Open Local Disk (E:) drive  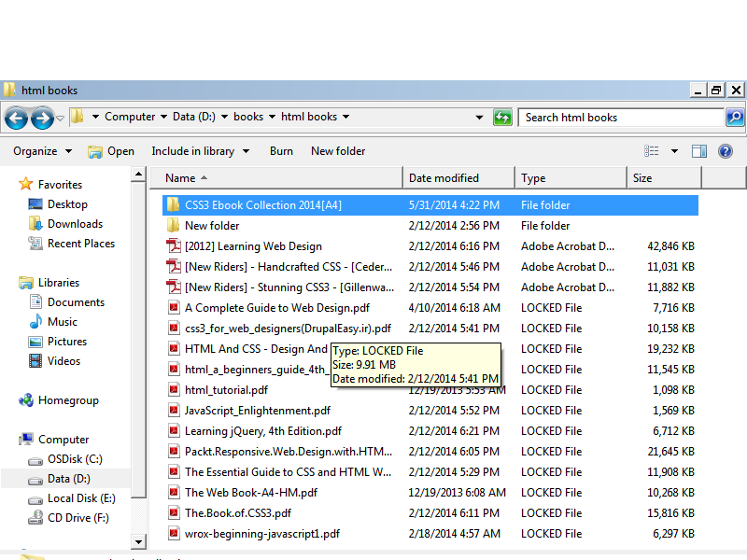pos(72,498)
